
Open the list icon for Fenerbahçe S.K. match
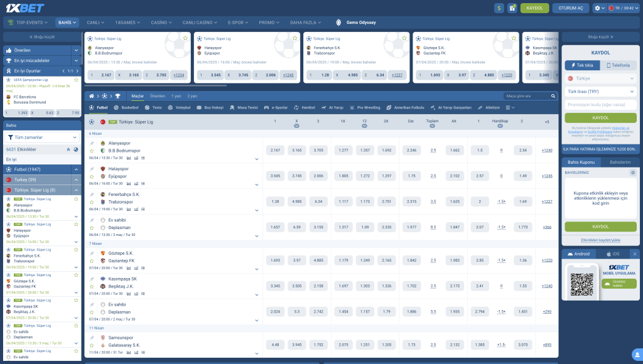point(143,209)
